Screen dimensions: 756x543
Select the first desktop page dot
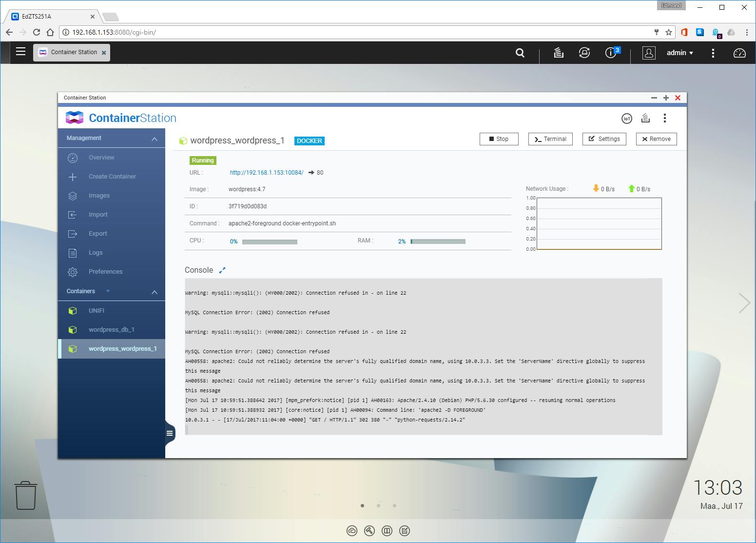[x=362, y=505]
